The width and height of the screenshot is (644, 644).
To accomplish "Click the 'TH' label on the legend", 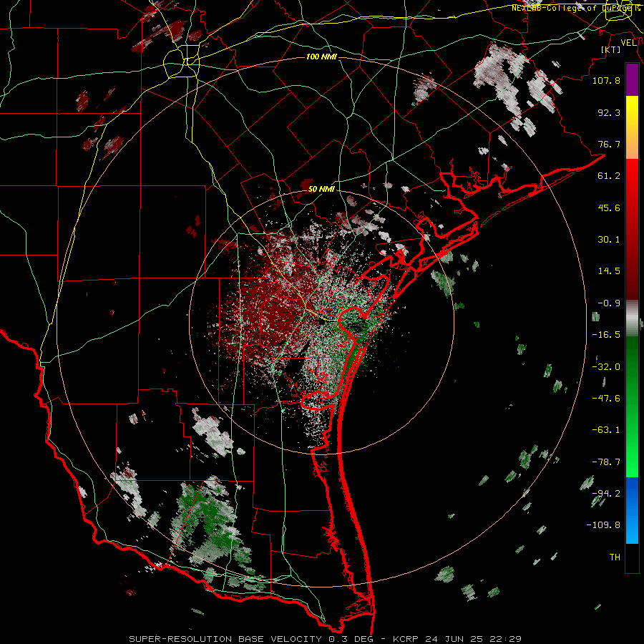I will pyautogui.click(x=615, y=557).
